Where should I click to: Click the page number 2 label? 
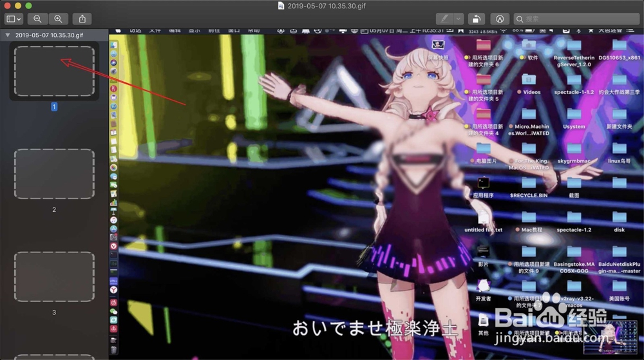click(x=54, y=209)
